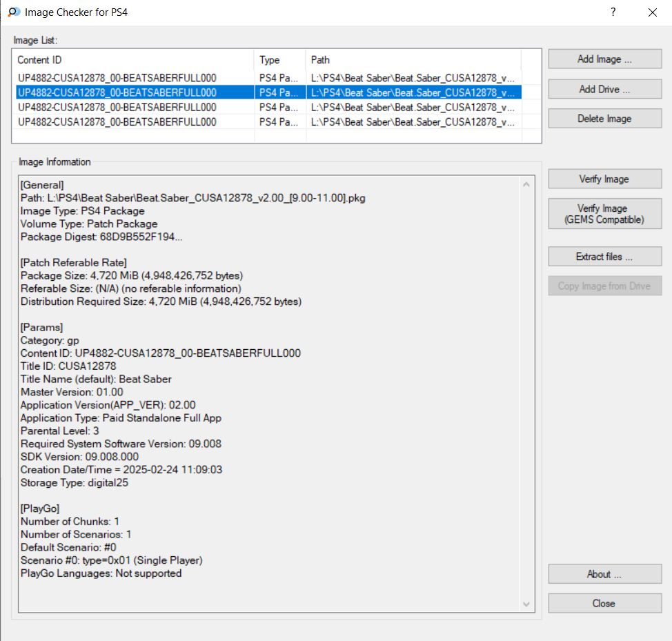The image size is (672, 641).
Task: Open the About dialog
Action: click(604, 574)
